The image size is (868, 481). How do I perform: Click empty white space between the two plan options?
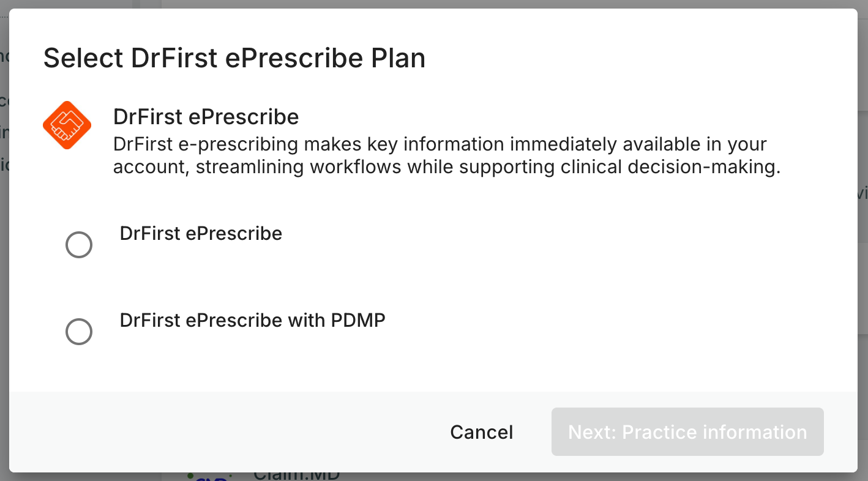428,282
